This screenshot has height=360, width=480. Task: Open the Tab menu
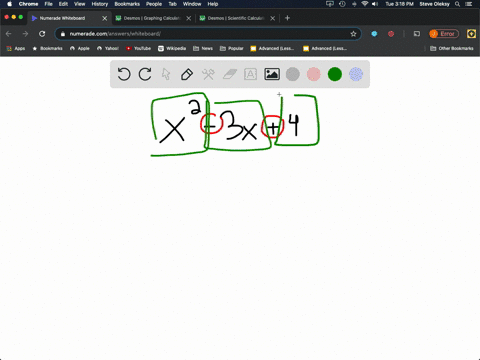(173, 4)
